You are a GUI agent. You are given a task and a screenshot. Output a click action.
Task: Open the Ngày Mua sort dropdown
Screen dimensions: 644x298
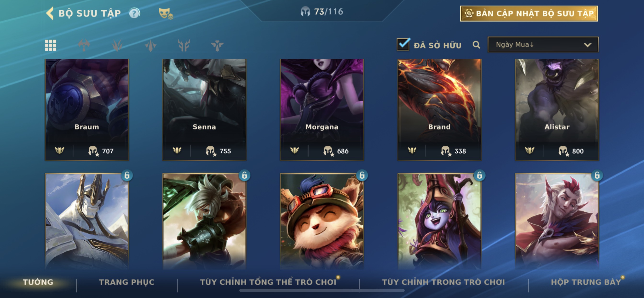tap(543, 45)
